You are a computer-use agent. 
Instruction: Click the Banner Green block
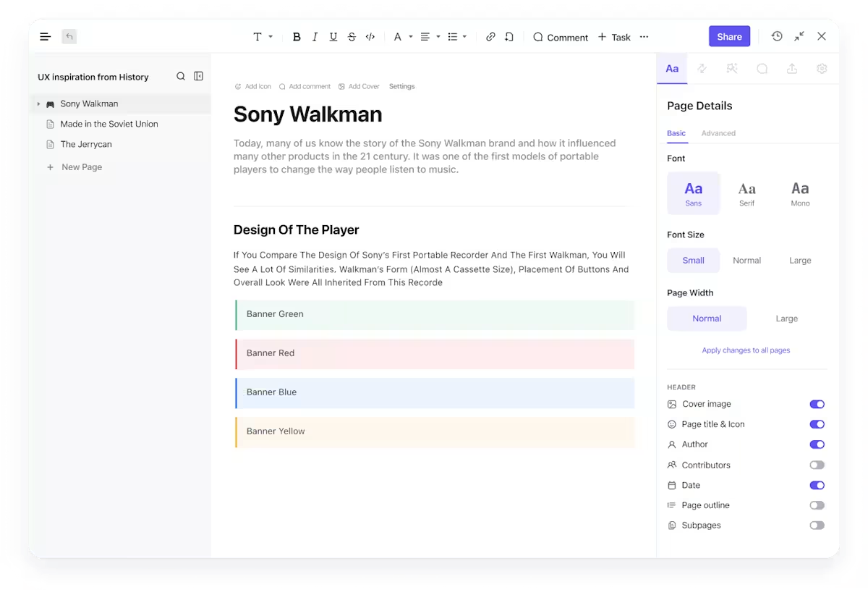click(435, 315)
